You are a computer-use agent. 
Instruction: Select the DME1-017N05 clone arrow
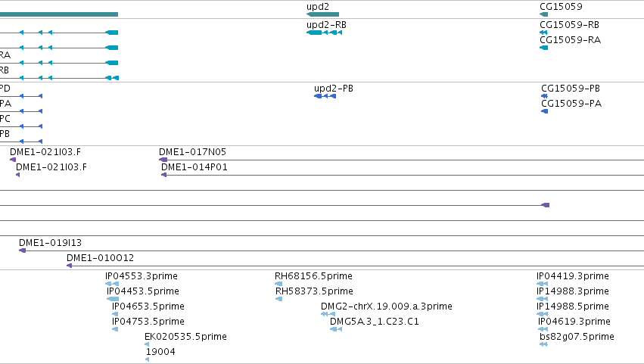coord(401,160)
